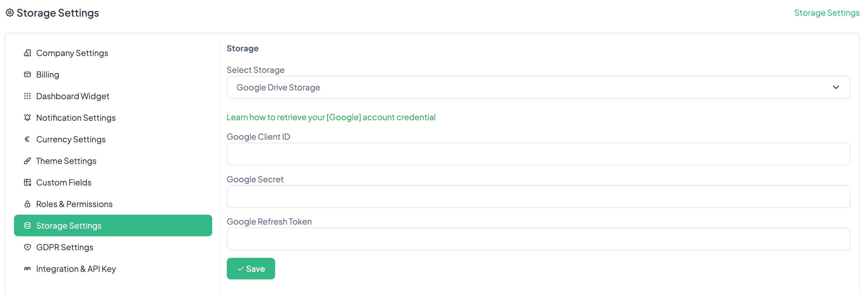
Task: Click the Billing credit card icon
Action: 27,74
